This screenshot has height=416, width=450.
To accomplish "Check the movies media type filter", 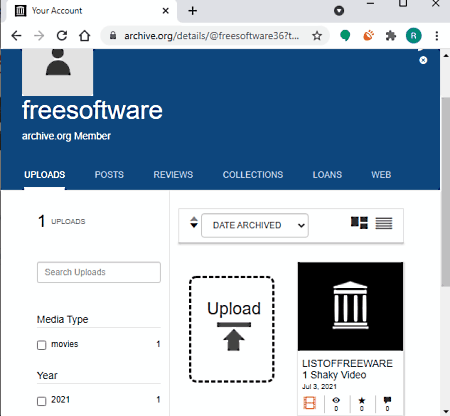I will [x=42, y=345].
